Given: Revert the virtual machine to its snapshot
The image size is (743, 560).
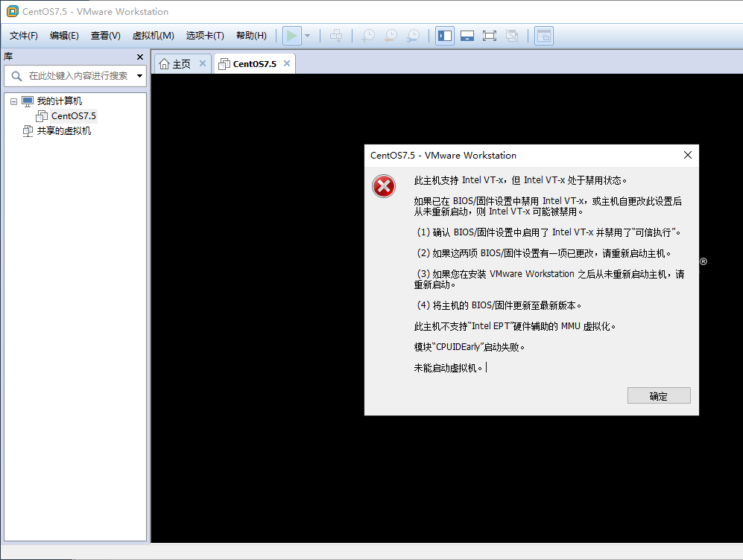Looking at the screenshot, I should pos(390,35).
